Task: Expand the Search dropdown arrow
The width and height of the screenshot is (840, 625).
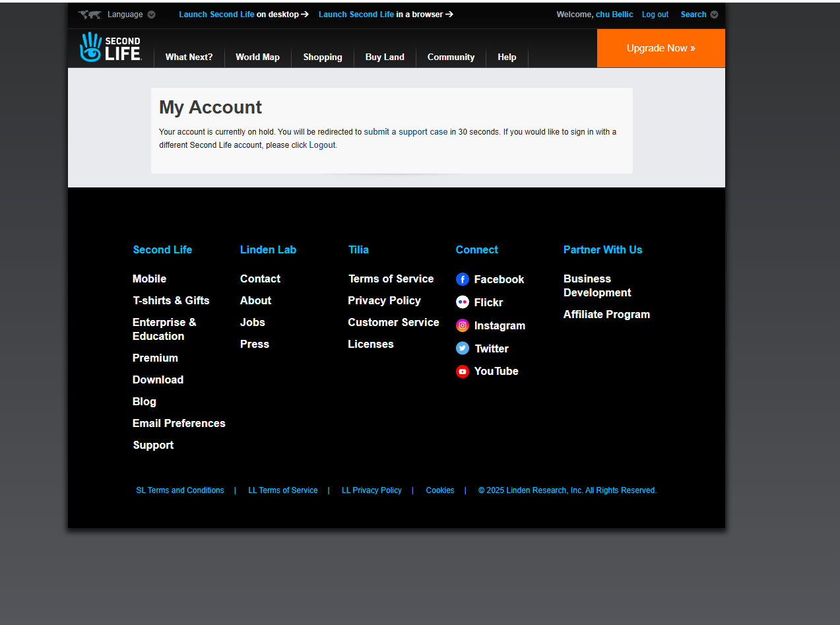Action: pos(714,15)
